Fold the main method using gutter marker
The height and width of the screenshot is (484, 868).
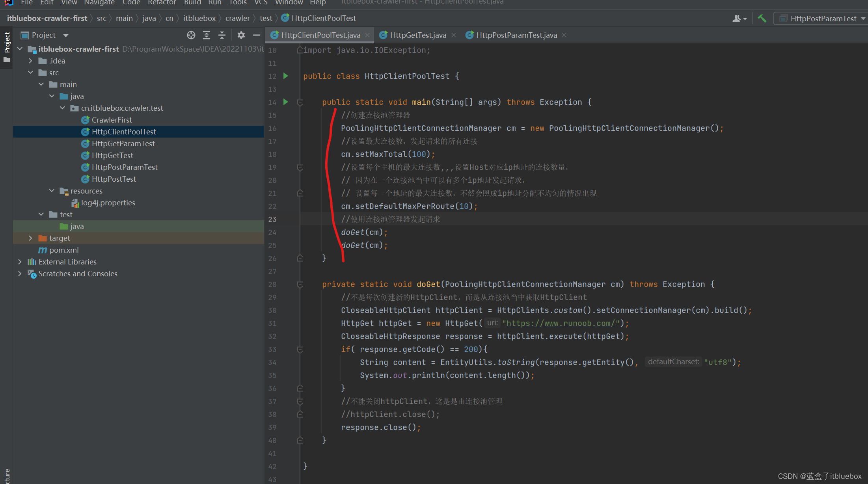pos(300,102)
